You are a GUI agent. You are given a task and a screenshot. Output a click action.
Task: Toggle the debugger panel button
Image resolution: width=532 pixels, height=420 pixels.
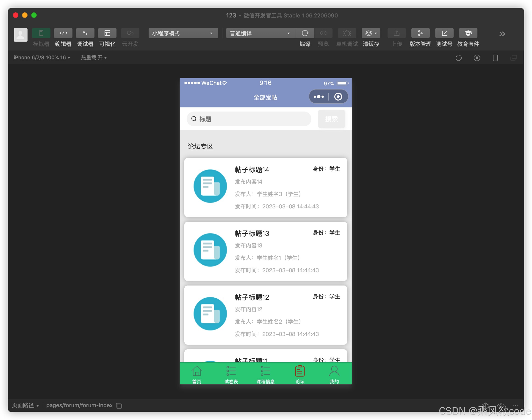pyautogui.click(x=85, y=33)
